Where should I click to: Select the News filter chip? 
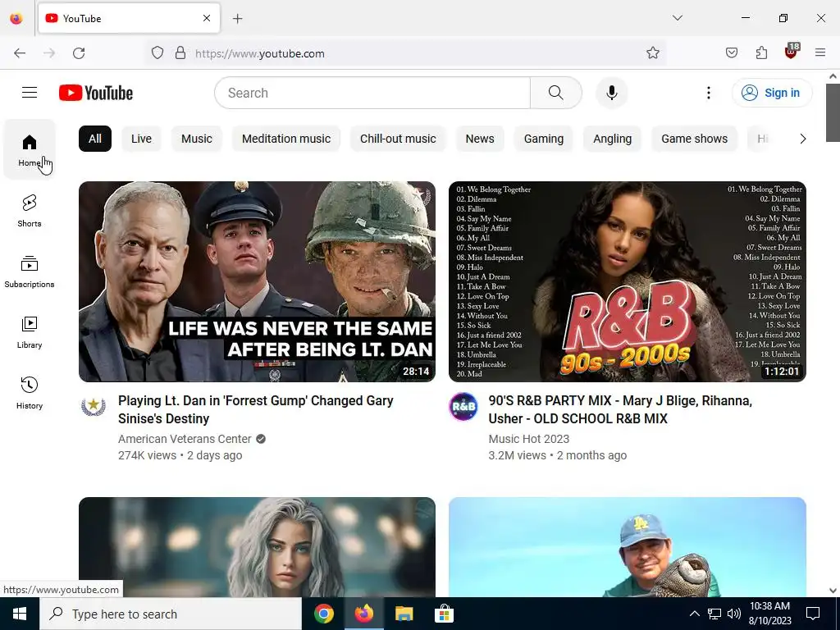coord(480,139)
